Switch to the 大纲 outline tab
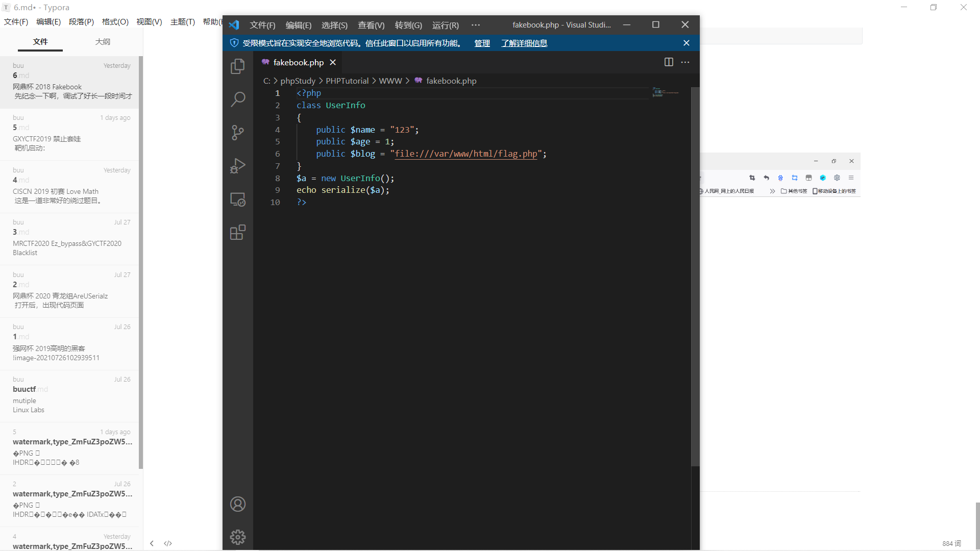The height and width of the screenshot is (551, 980). coord(103,42)
